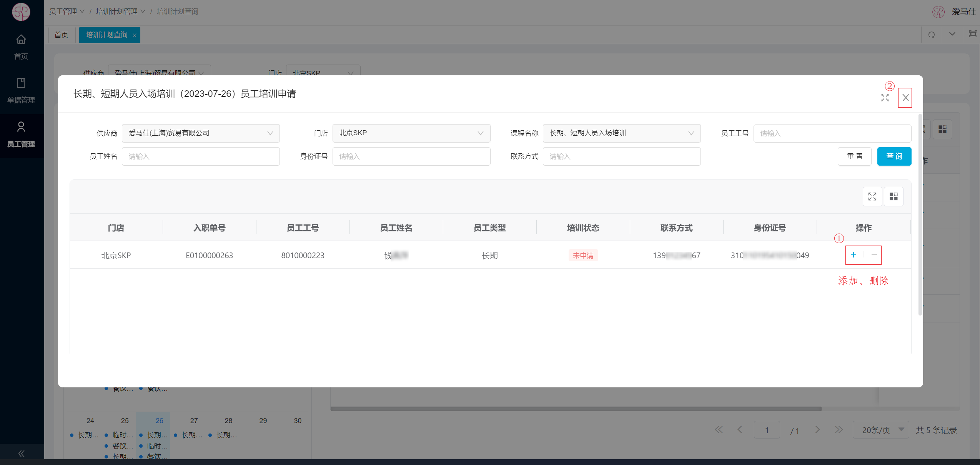Click the 员工姓名 input field
980x465 pixels.
tap(201, 156)
